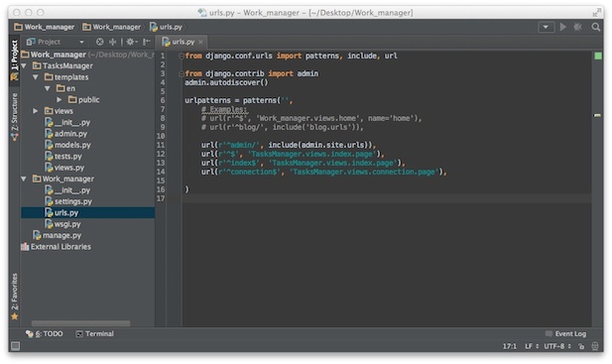Place cursor on empty line 17
Viewport: 612px width, 364px height.
pyautogui.click(x=387, y=198)
